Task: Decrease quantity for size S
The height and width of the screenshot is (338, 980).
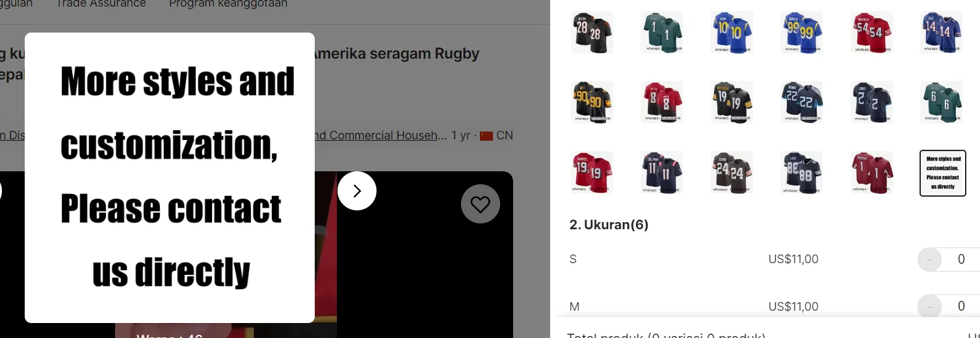Action: [929, 259]
